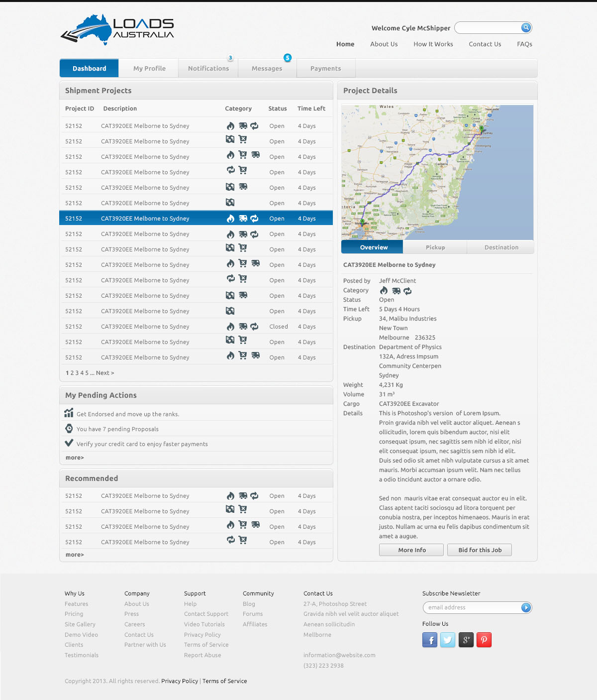Show the Pickup map view tab
Viewport: 597px width, 700px height.
[435, 247]
